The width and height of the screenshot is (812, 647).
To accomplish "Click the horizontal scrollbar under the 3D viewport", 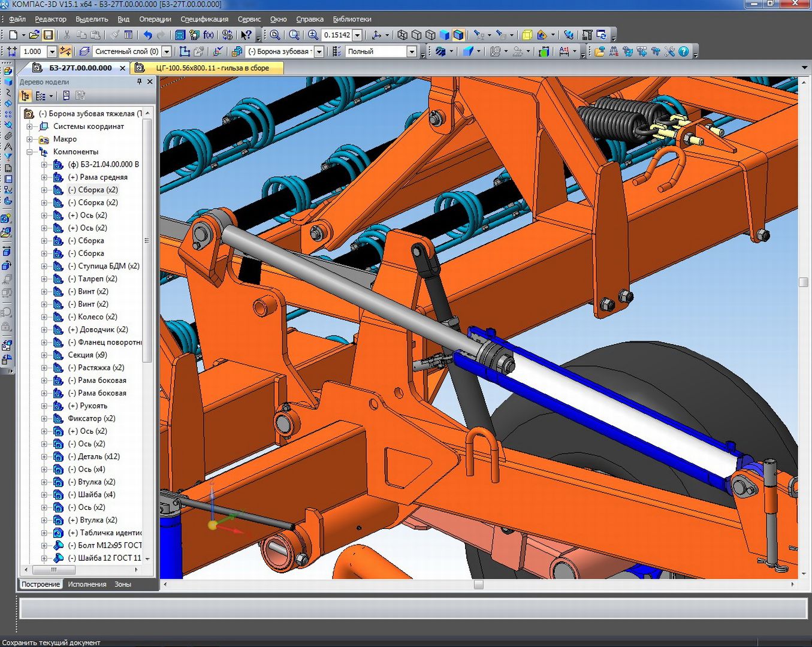I will point(478,584).
